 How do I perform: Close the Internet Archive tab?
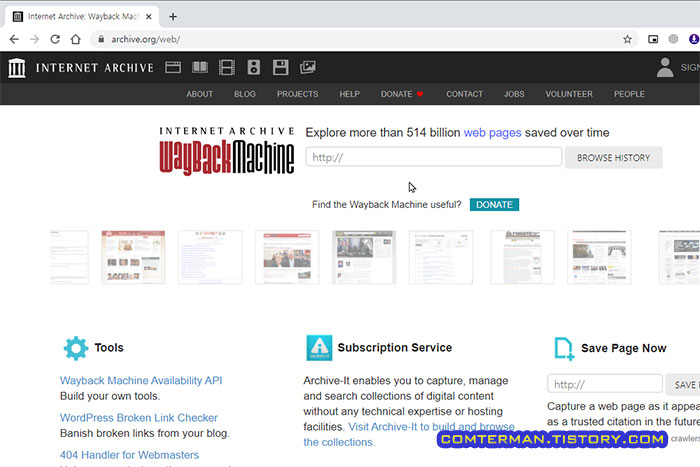click(149, 17)
